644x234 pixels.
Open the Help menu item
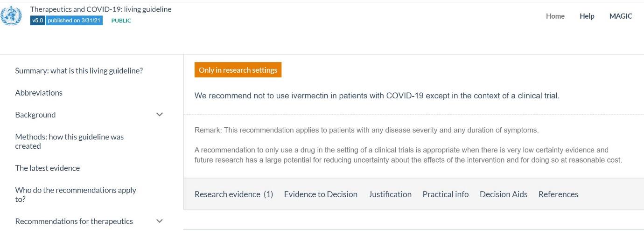(587, 16)
